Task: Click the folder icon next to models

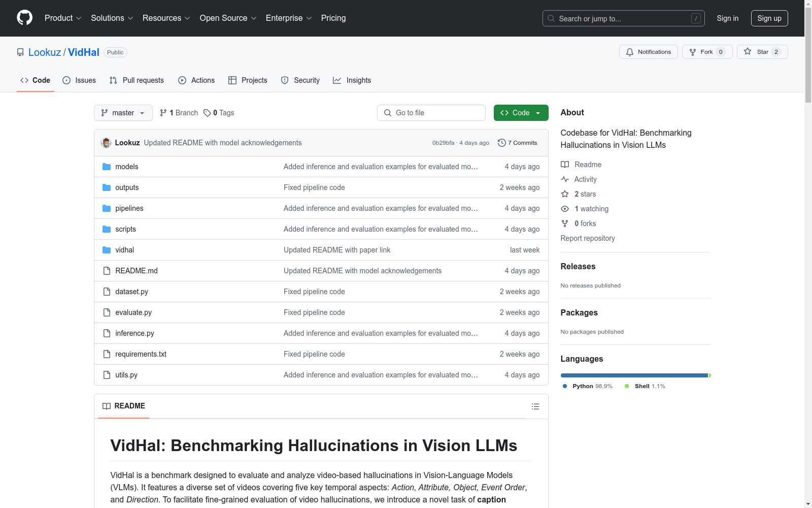Action: point(107,167)
